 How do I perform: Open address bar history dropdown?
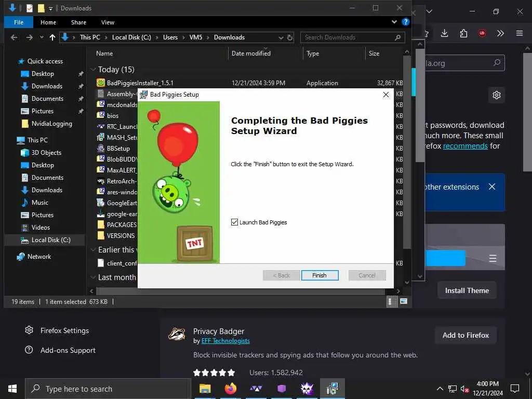[281, 37]
